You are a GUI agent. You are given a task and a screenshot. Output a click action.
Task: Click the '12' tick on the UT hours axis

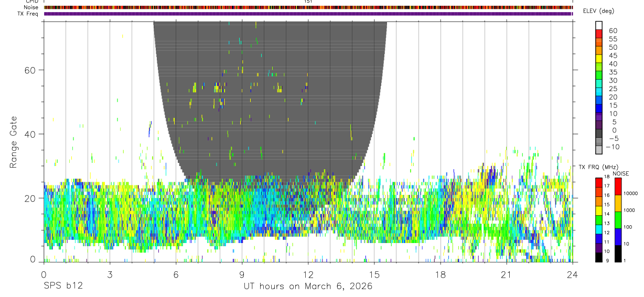coord(308,274)
